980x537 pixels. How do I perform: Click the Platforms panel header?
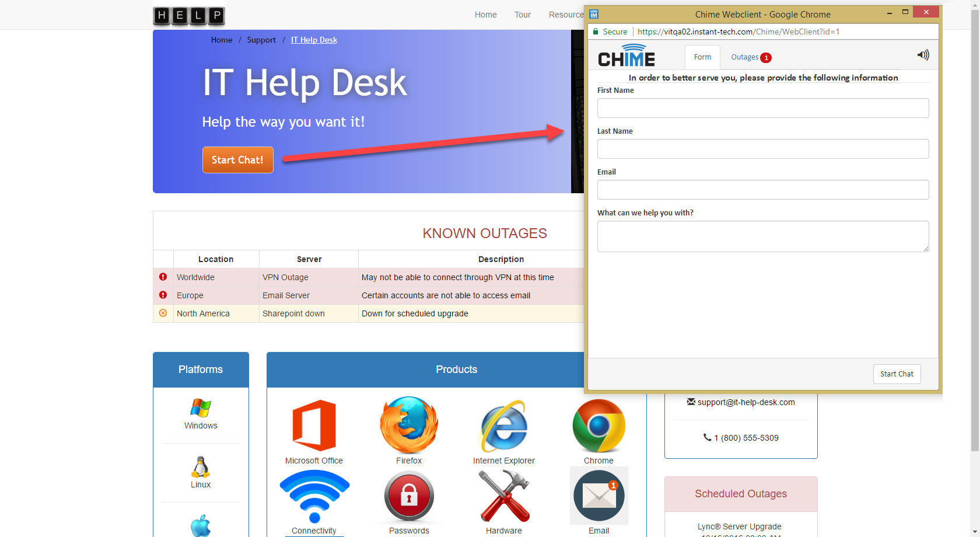201,369
